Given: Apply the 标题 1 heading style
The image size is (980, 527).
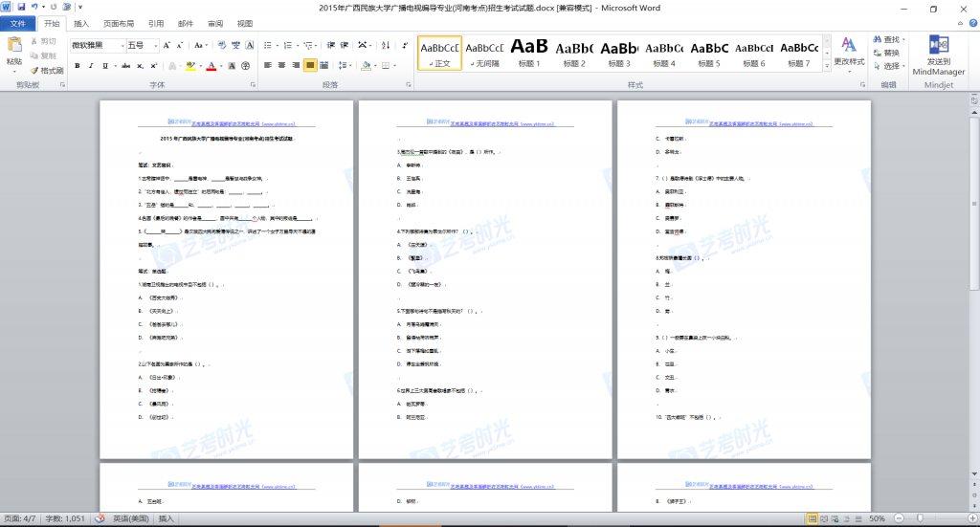Looking at the screenshot, I should point(529,53).
